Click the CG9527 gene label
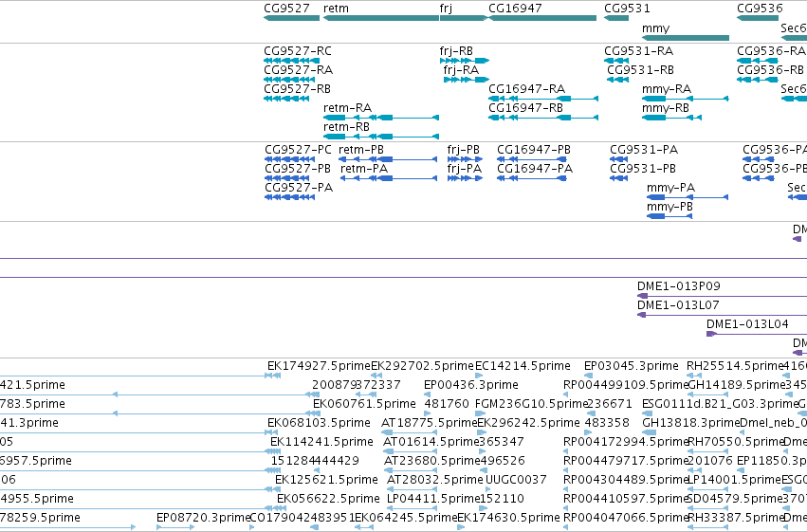 pyautogui.click(x=286, y=9)
